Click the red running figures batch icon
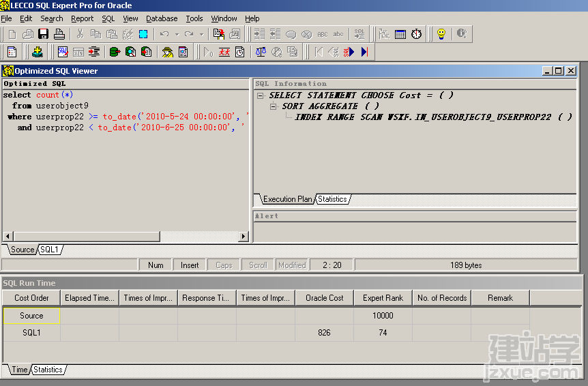 224,52
